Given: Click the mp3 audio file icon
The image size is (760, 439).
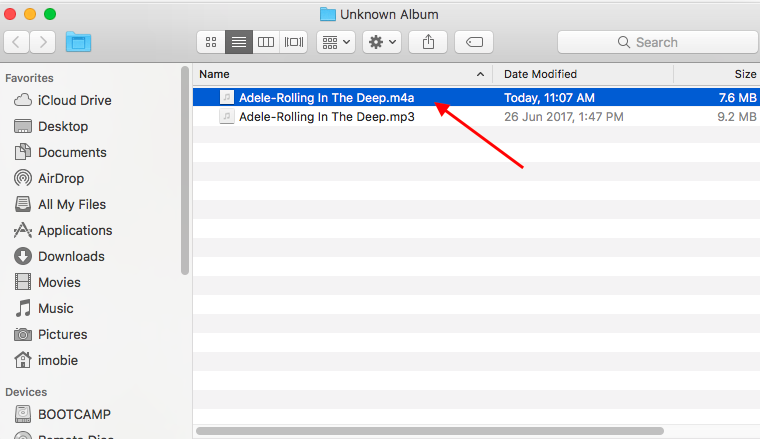Looking at the screenshot, I should (x=226, y=117).
